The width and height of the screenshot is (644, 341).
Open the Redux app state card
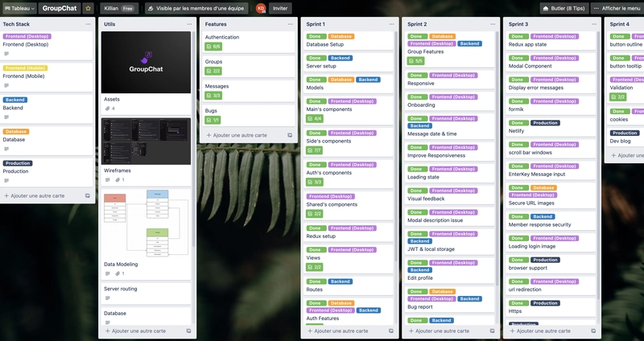[551, 41]
